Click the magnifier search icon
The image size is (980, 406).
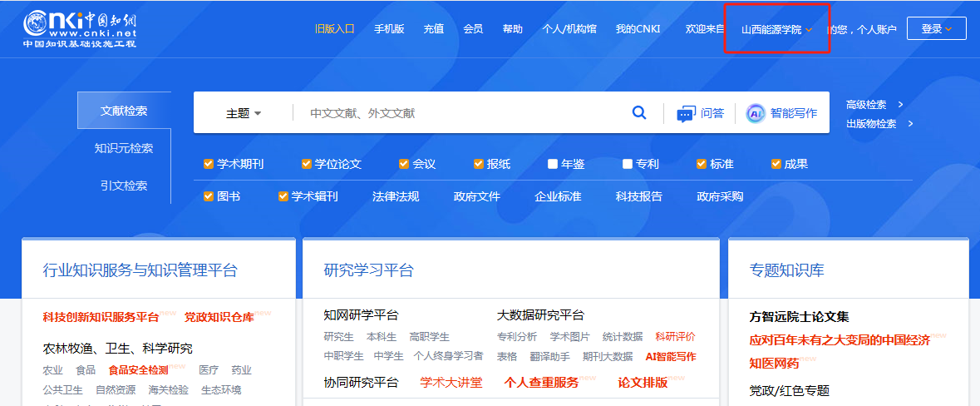coord(639,112)
